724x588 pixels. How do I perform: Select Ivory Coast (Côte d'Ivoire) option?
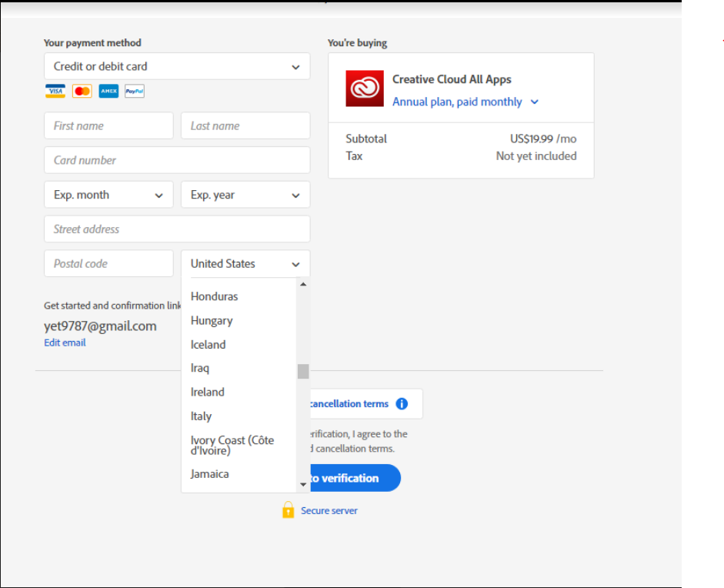click(x=232, y=446)
